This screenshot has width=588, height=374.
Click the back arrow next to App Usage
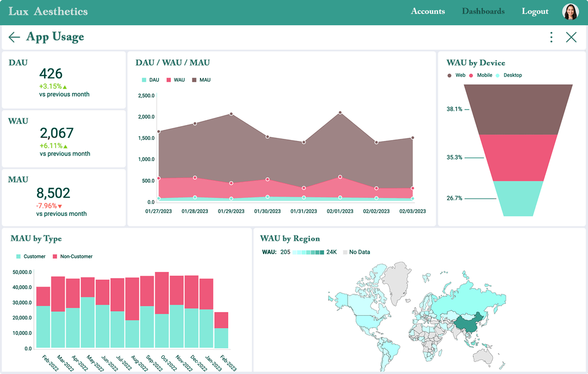14,37
